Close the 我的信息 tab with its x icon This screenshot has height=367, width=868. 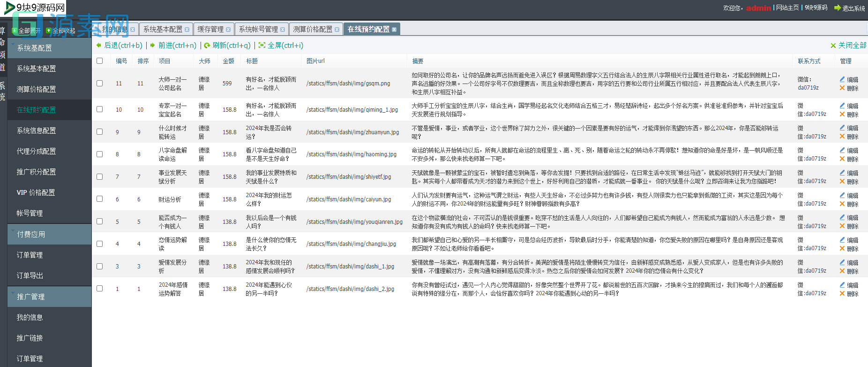pyautogui.click(x=133, y=30)
